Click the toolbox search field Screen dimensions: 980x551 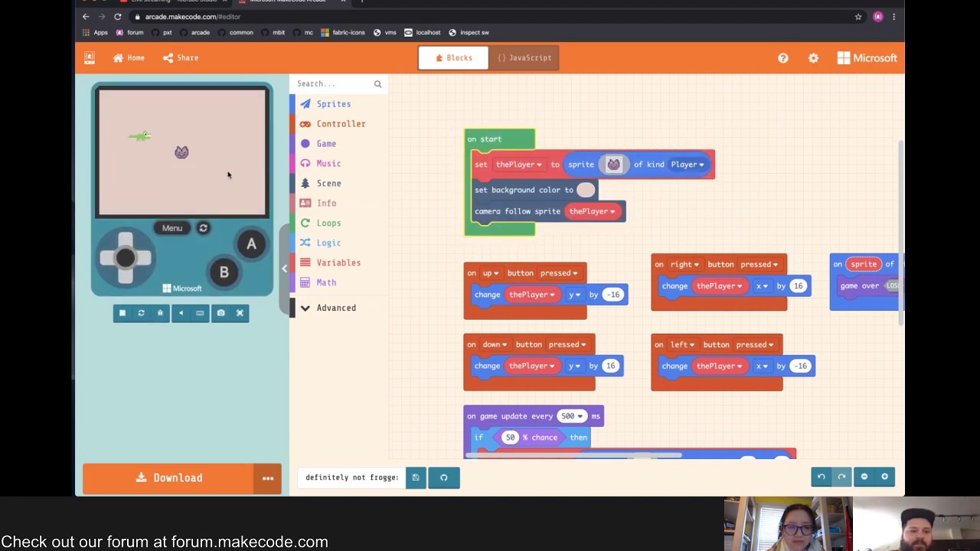click(x=333, y=83)
